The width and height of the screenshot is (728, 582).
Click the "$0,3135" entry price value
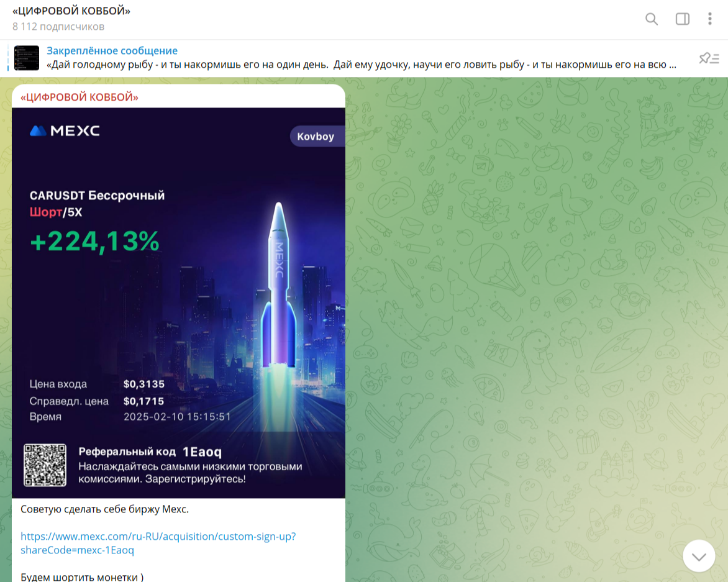click(144, 384)
